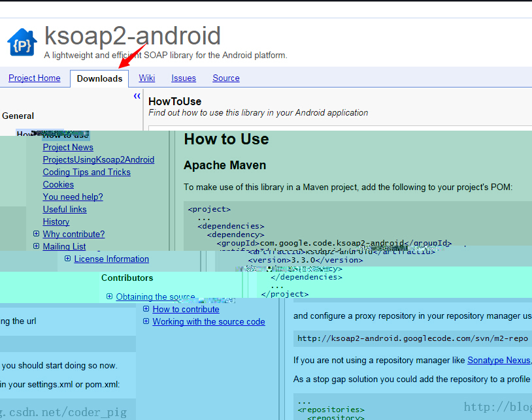Click the How to Use heading
Viewport: 532px width, 420px height.
pyautogui.click(x=226, y=139)
